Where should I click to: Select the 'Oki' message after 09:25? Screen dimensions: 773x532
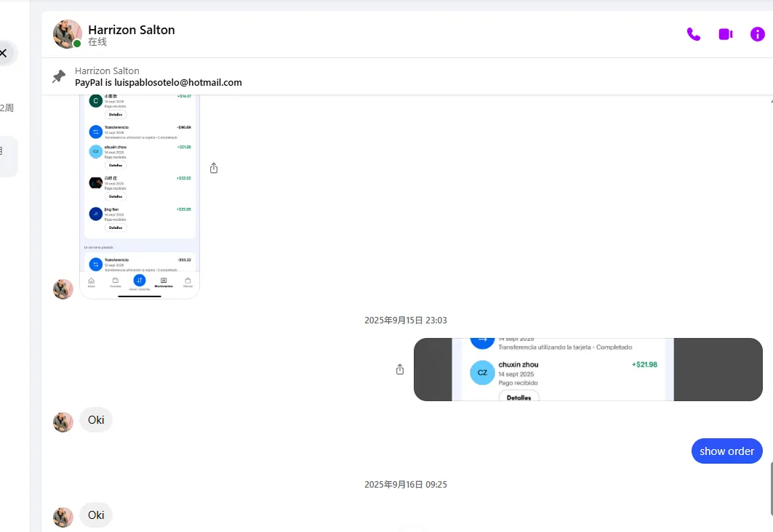point(96,515)
